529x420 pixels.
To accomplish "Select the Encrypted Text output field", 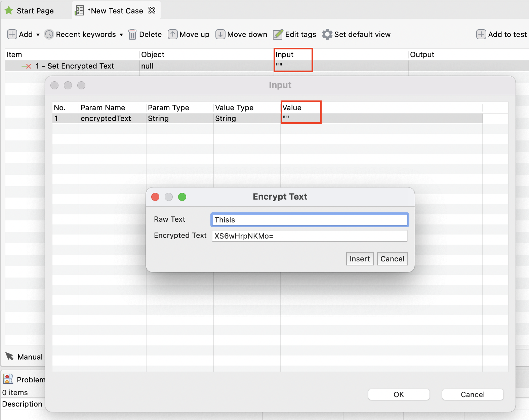I will tap(309, 236).
